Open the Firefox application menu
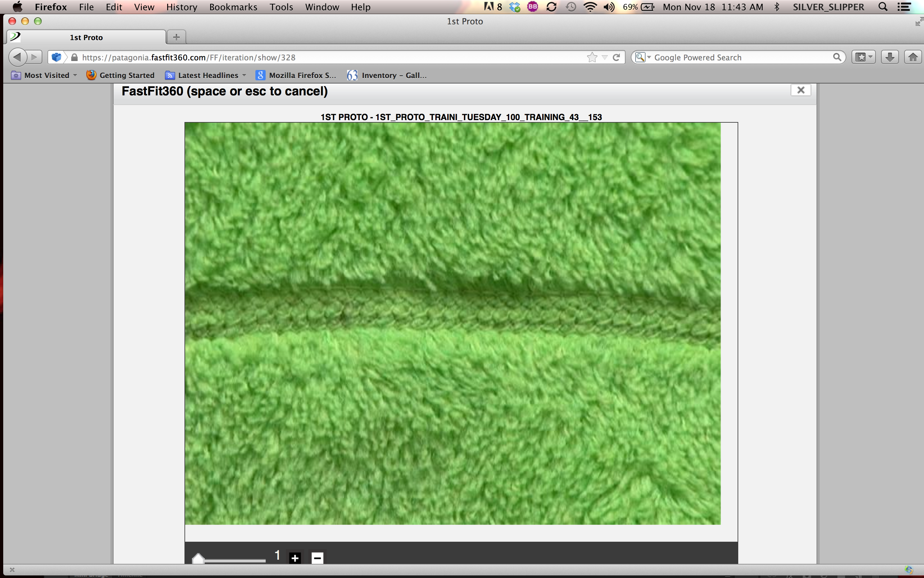Image resolution: width=924 pixels, height=578 pixels. pos(51,7)
